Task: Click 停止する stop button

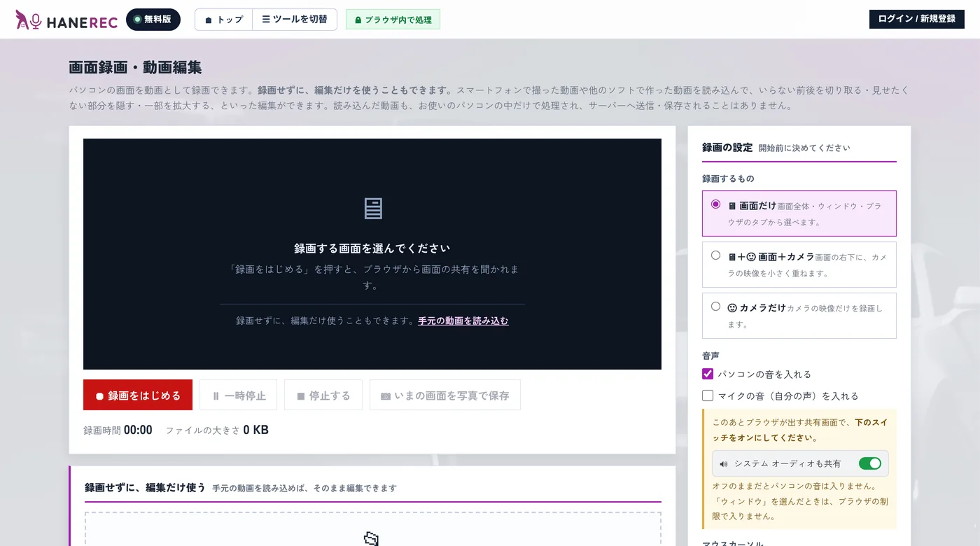Action: click(323, 395)
